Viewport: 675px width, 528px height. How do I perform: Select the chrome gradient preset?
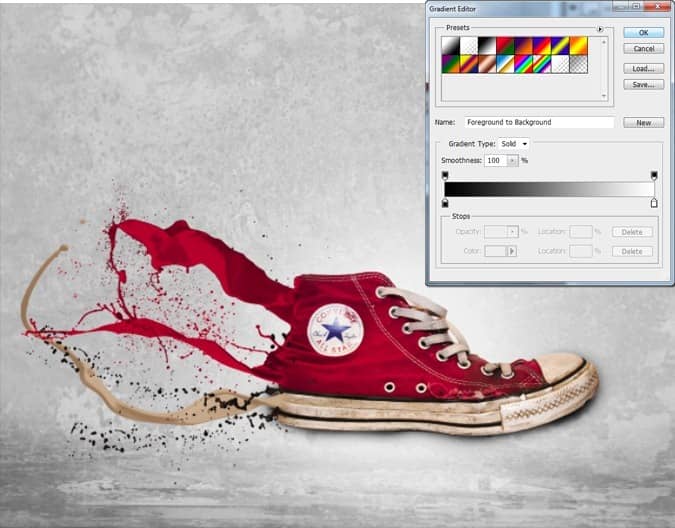click(x=505, y=64)
